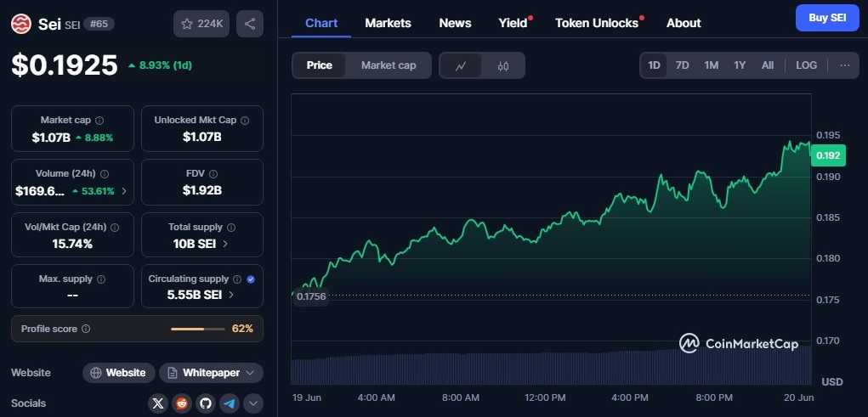This screenshot has height=417, width=868.
Task: Click the 0.1756 opening price label
Action: point(311,296)
